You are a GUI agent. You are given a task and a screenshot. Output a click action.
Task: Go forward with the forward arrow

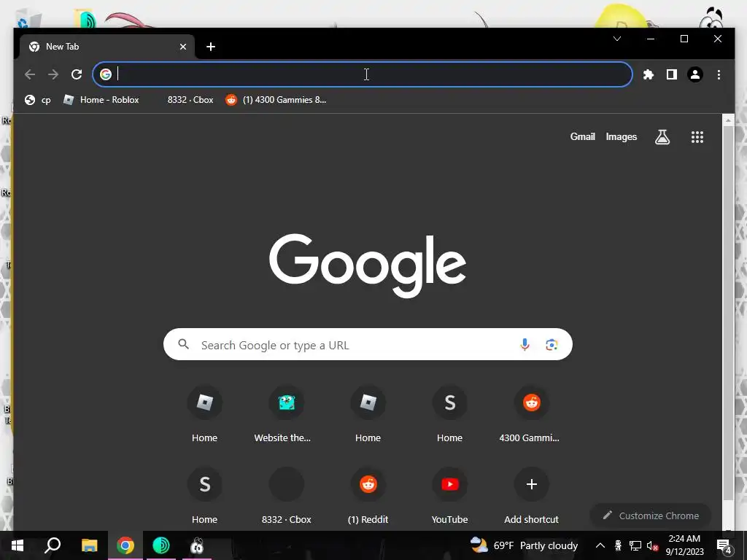[53, 74]
